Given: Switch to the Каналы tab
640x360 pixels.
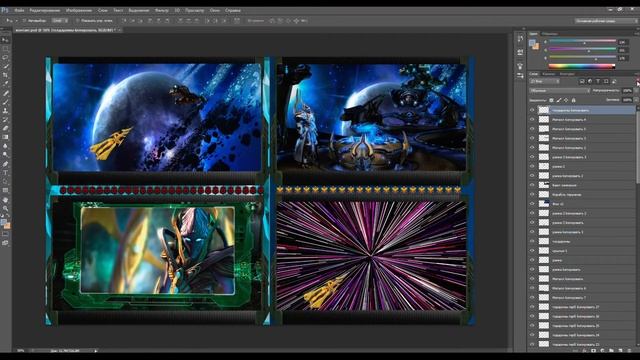Looking at the screenshot, I should pyautogui.click(x=549, y=74).
